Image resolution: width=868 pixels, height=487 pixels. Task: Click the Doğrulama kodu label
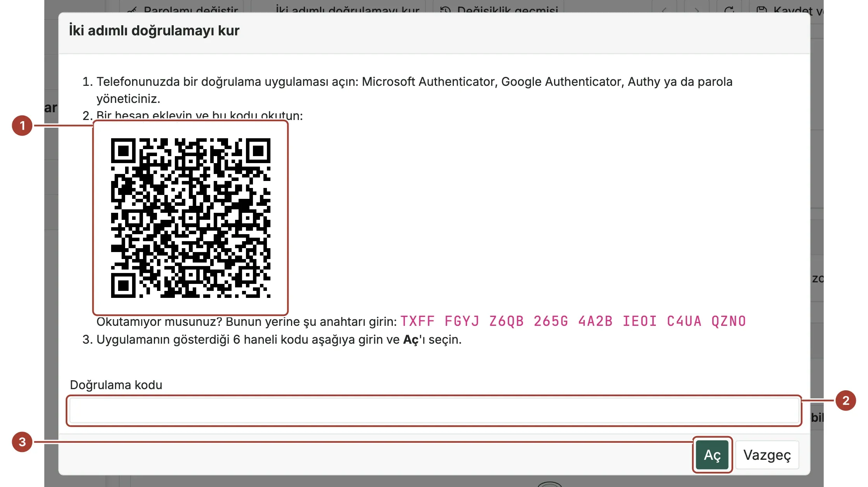(x=116, y=385)
